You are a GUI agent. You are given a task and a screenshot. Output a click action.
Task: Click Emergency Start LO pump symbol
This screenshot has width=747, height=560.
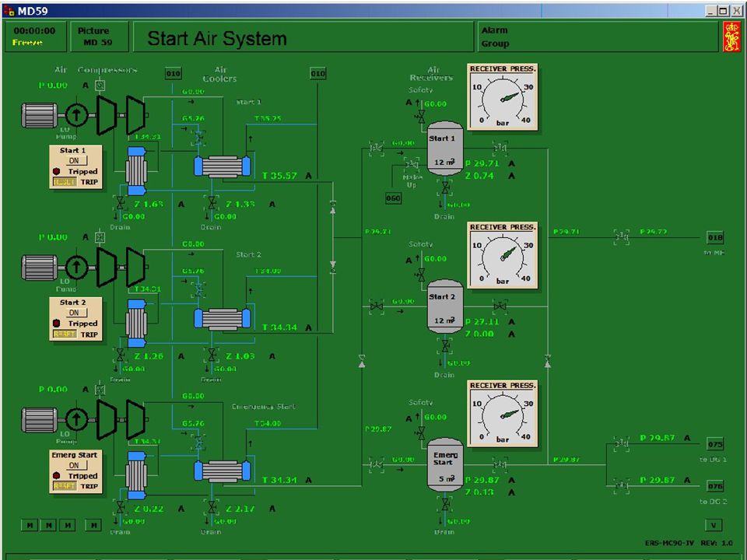[x=76, y=419]
